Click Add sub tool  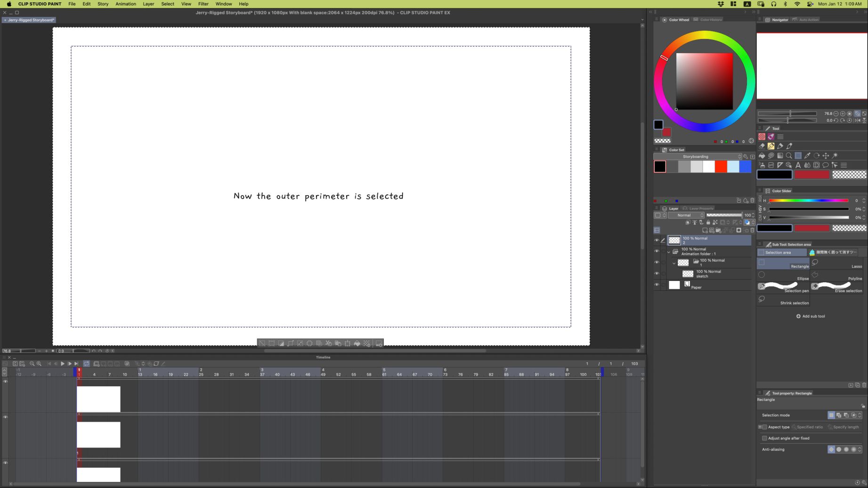(x=811, y=316)
